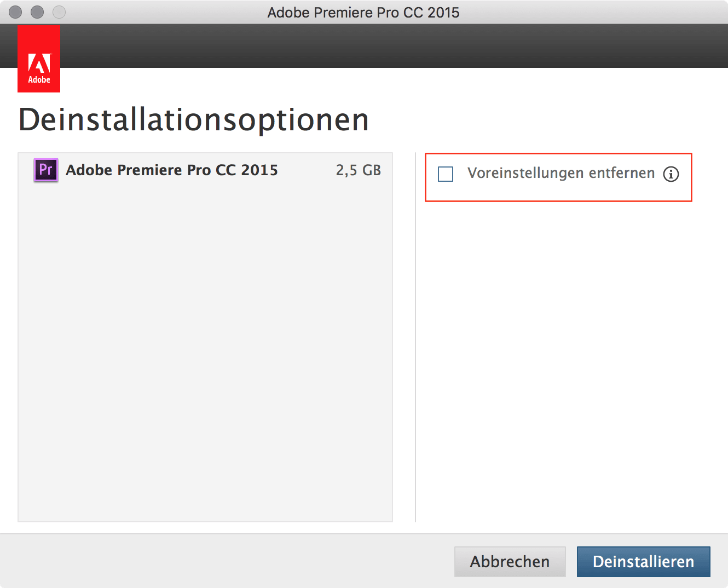
Task: Click the Premiere Pro 'Pr' icon
Action: [x=46, y=170]
